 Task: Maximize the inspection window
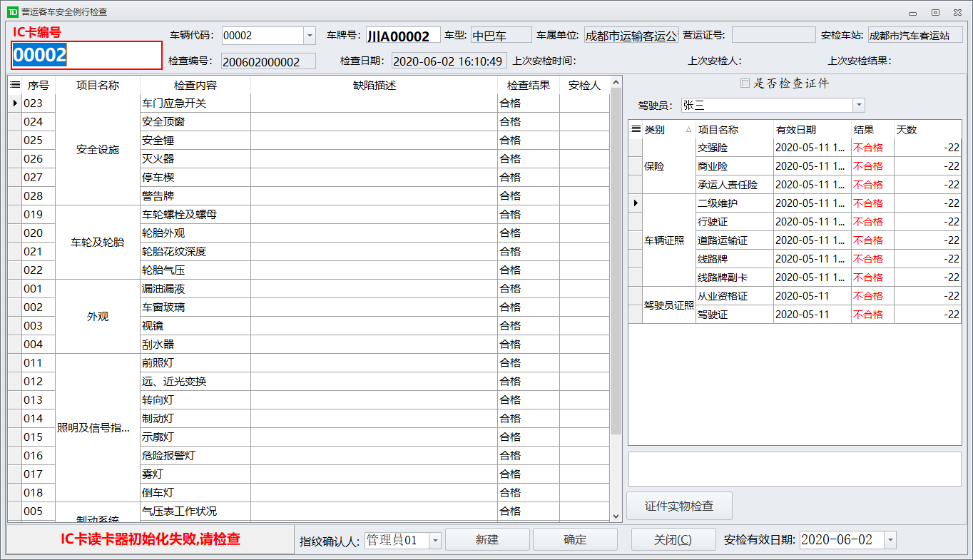pyautogui.click(x=934, y=12)
